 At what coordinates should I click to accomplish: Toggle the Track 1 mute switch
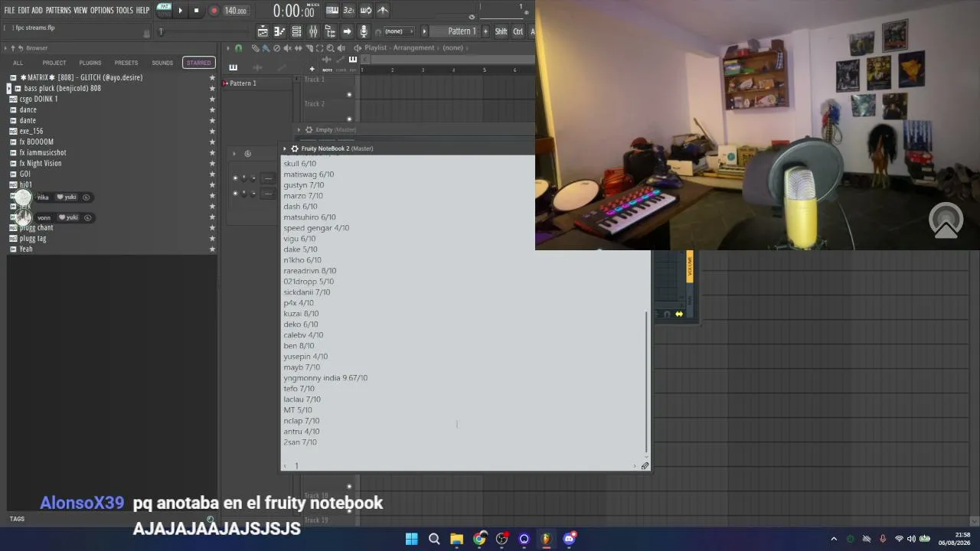point(349,95)
